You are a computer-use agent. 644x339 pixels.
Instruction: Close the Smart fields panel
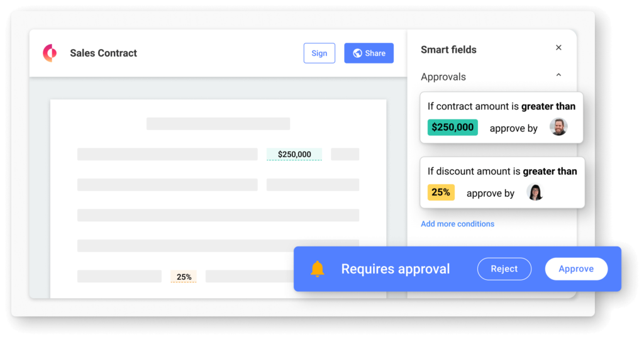(x=558, y=48)
